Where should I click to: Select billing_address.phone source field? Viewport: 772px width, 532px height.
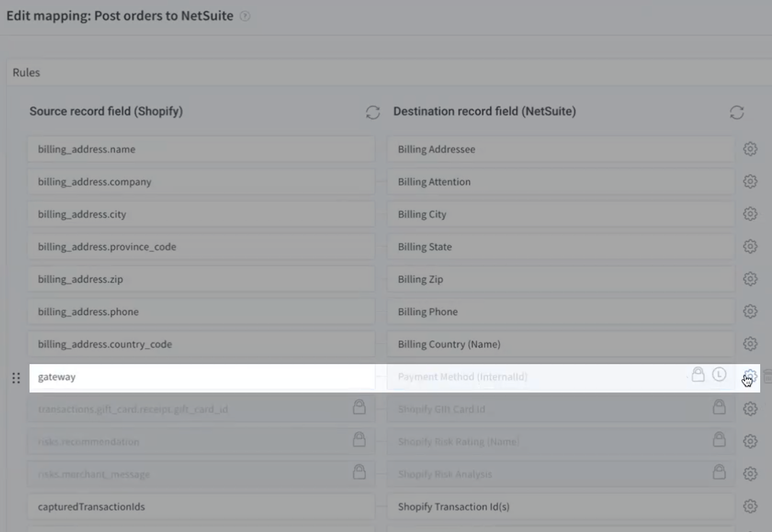pyautogui.click(x=201, y=312)
